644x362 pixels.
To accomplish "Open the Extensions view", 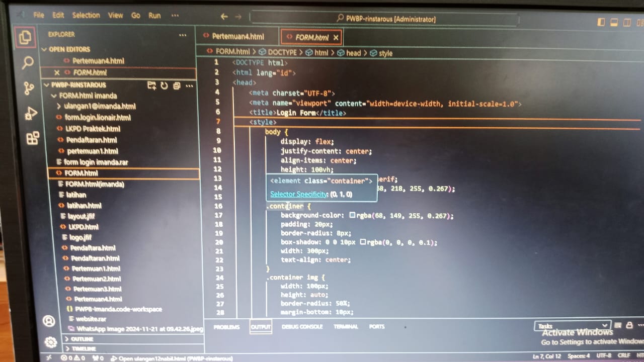I will (33, 138).
